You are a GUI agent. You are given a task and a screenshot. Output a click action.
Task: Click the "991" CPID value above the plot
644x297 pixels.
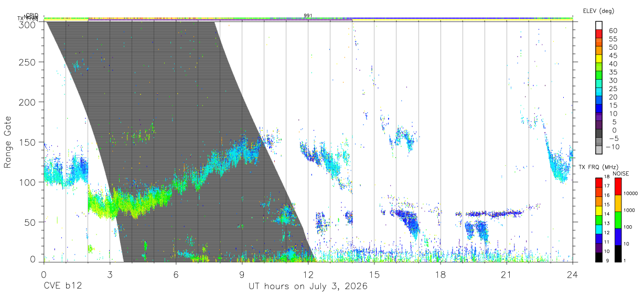tap(308, 15)
